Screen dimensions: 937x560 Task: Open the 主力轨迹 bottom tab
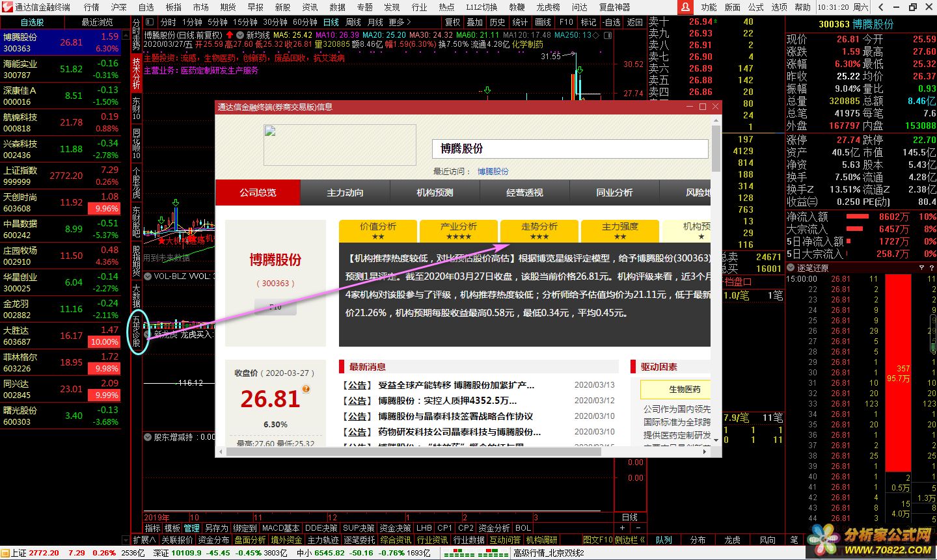coord(323,540)
